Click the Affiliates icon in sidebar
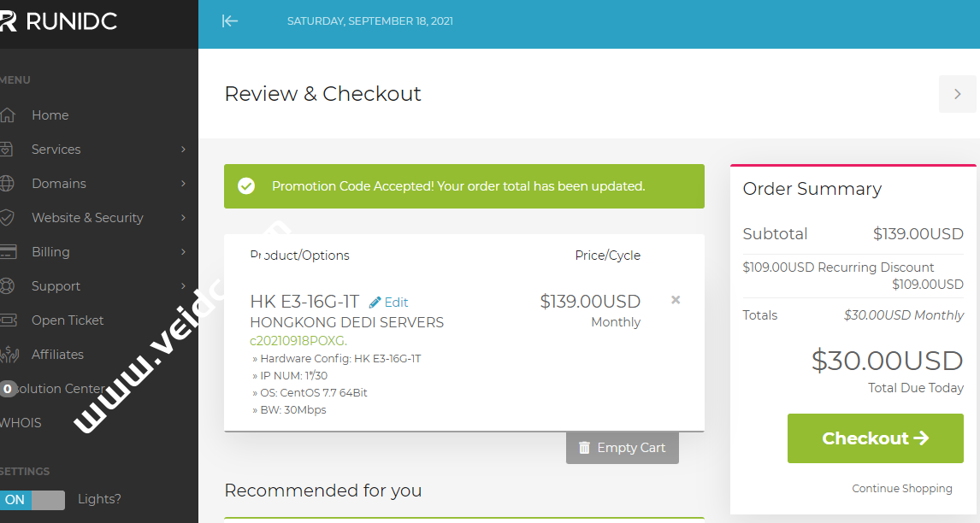This screenshot has width=980, height=523. pos(8,355)
